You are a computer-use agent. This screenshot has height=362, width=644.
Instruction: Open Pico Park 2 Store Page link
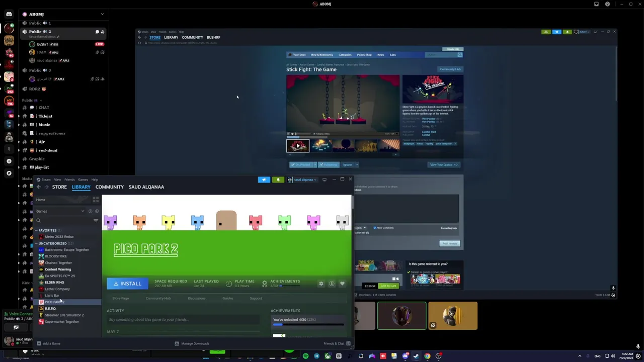[x=121, y=298]
